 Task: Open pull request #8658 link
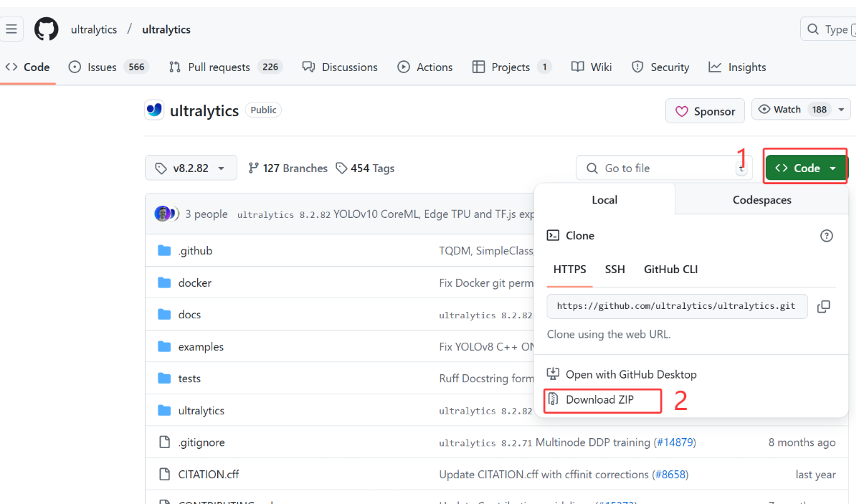670,475
